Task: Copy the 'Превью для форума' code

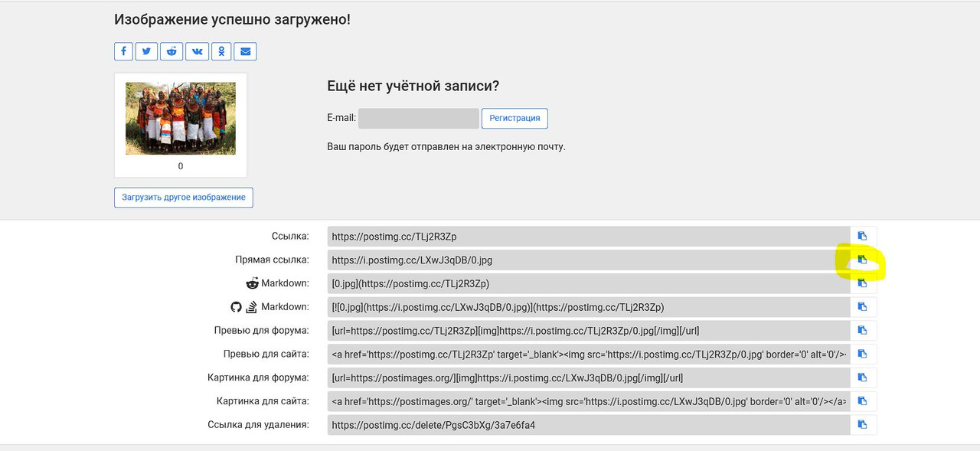Action: tap(862, 331)
